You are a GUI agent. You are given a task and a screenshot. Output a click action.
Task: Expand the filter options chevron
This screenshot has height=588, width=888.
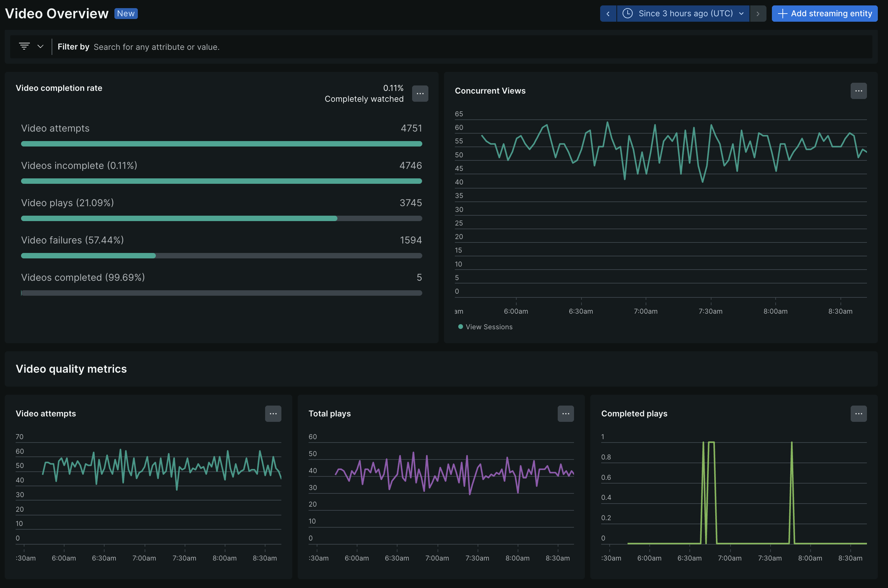pyautogui.click(x=40, y=46)
